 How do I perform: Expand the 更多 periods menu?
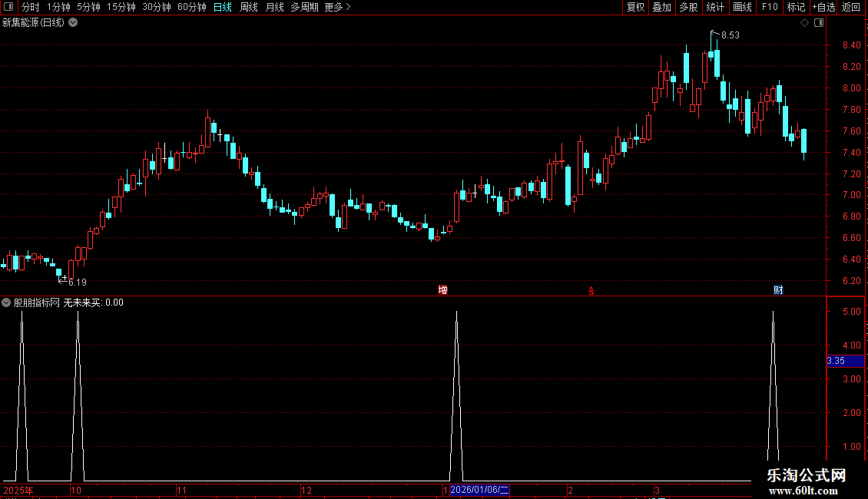point(338,7)
